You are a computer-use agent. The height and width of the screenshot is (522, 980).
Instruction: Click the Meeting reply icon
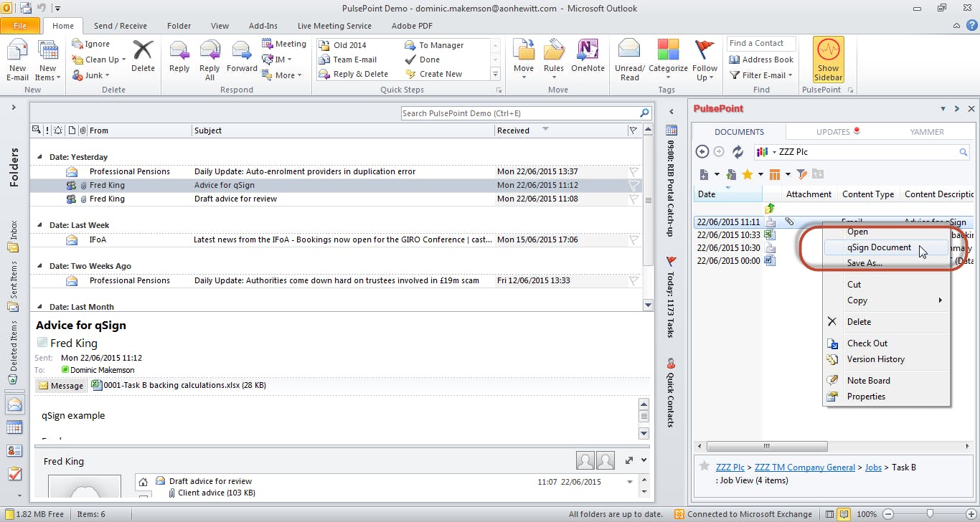[x=268, y=44]
